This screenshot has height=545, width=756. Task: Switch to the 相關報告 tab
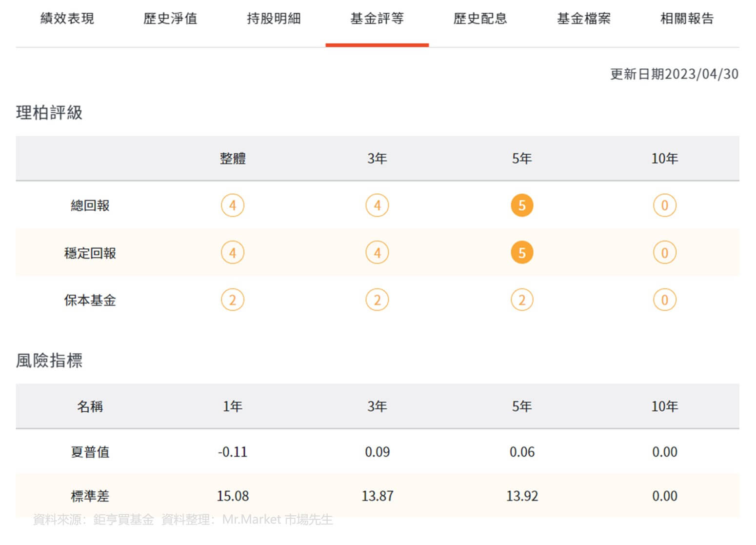coord(687,19)
